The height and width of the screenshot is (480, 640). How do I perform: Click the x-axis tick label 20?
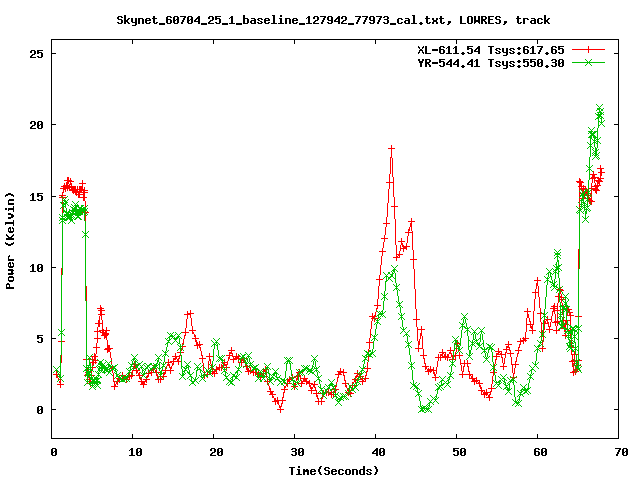(x=216, y=452)
